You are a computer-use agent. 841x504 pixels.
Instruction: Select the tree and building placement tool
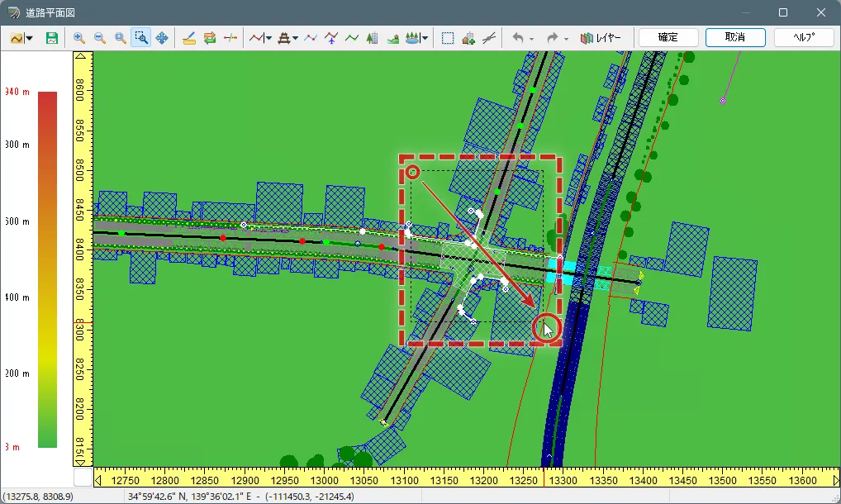[372, 38]
